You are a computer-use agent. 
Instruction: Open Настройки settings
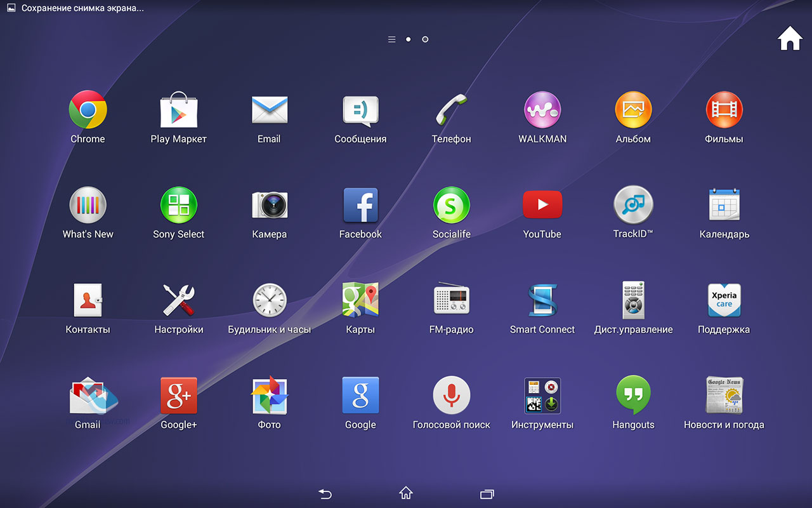coord(179,300)
